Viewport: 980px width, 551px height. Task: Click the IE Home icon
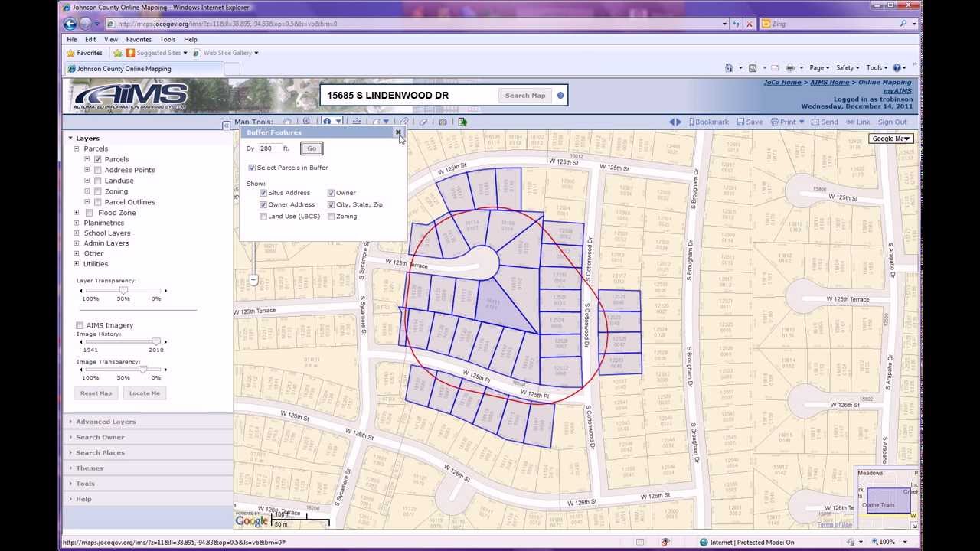tap(729, 68)
